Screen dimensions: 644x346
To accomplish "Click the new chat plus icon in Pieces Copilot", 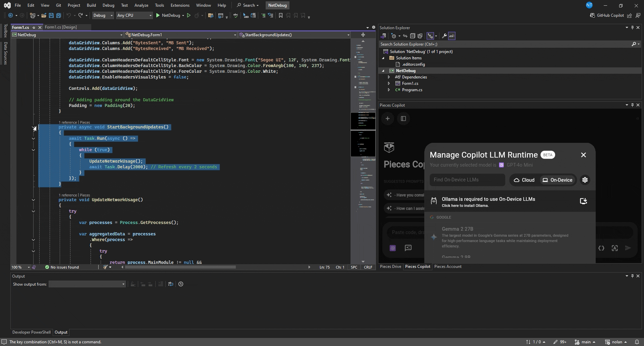I will point(387,118).
